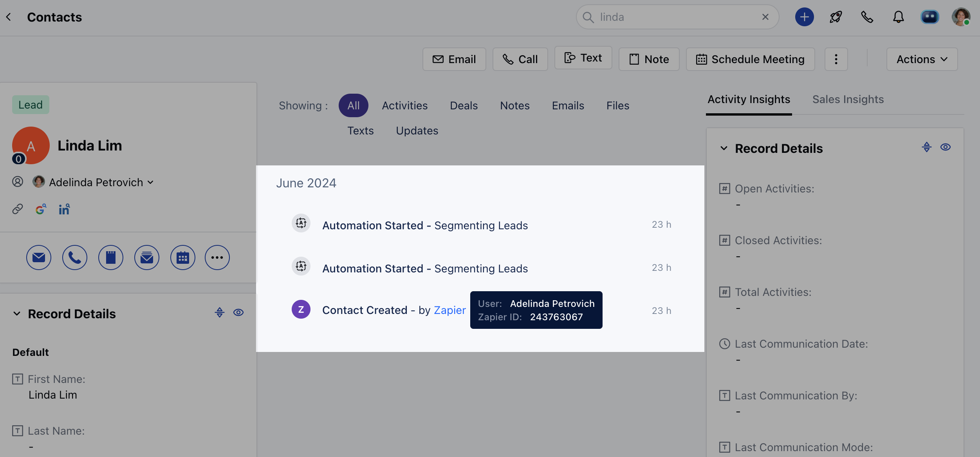This screenshot has width=980, height=457.
Task: Click the link chain icon
Action: (18, 209)
